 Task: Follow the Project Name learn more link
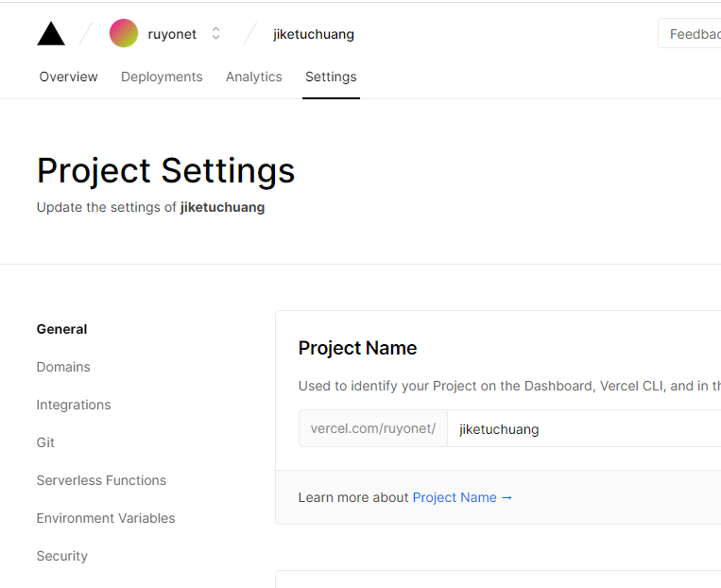pos(462,497)
